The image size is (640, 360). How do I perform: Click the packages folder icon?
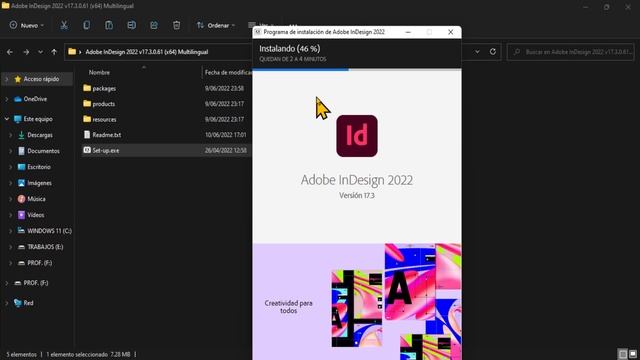pos(87,88)
